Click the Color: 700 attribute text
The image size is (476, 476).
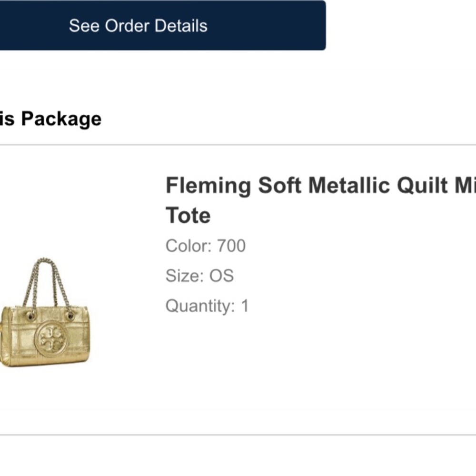[206, 246]
